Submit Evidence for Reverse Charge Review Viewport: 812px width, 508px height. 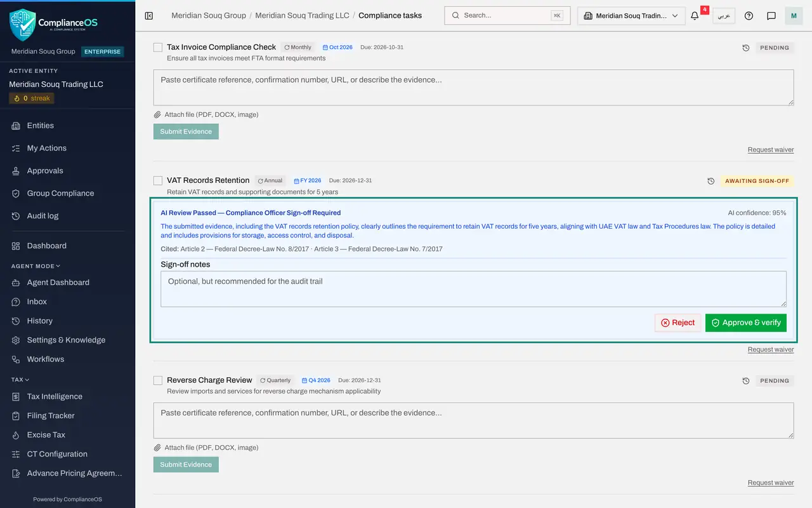tap(186, 464)
